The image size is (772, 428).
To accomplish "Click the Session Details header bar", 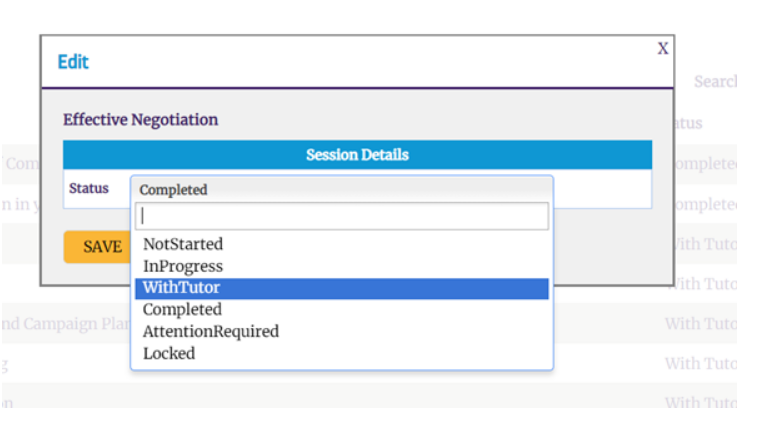I will coord(357,155).
